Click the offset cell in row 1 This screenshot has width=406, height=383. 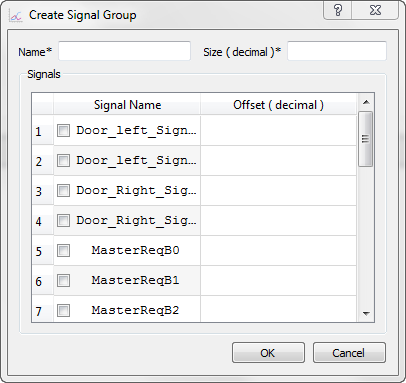tap(278, 130)
